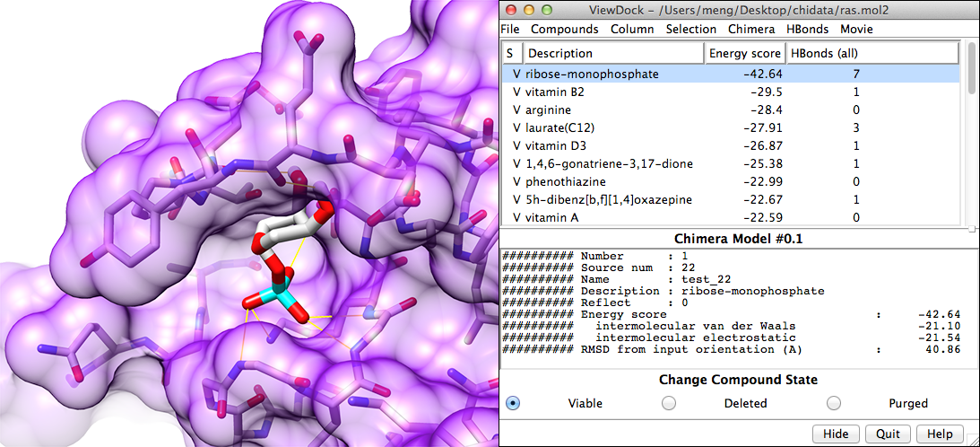
Task: Click the Help button
Action: (940, 434)
